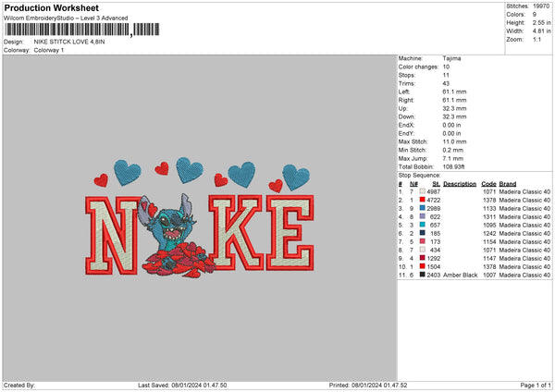Click the Max Stitch value '11.0 mm'
The height and width of the screenshot is (392, 555).
[x=454, y=141]
